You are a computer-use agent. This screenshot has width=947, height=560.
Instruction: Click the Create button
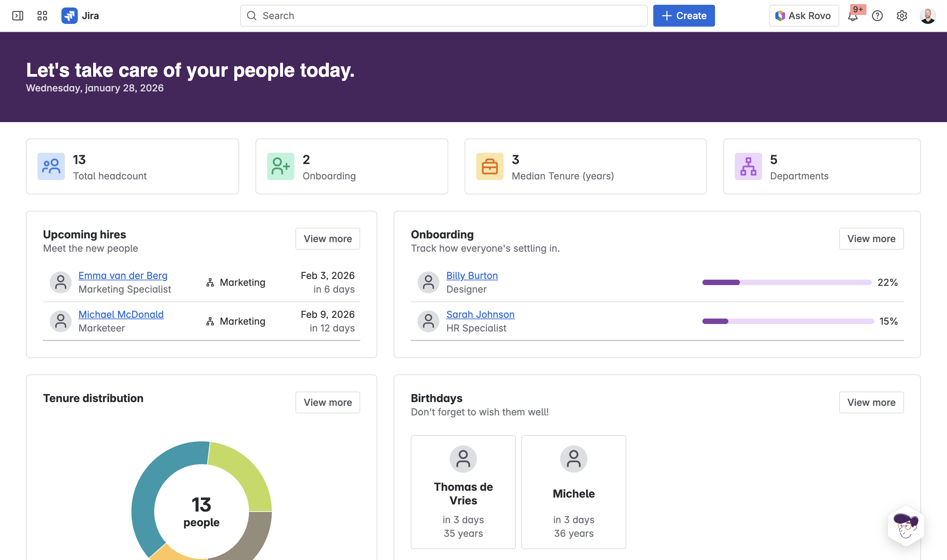(684, 16)
